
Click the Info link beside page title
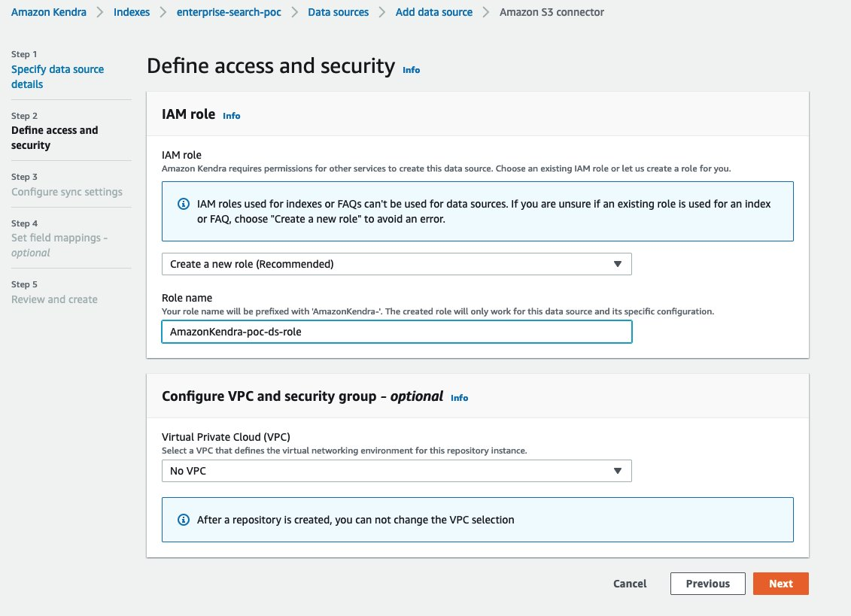click(x=411, y=70)
